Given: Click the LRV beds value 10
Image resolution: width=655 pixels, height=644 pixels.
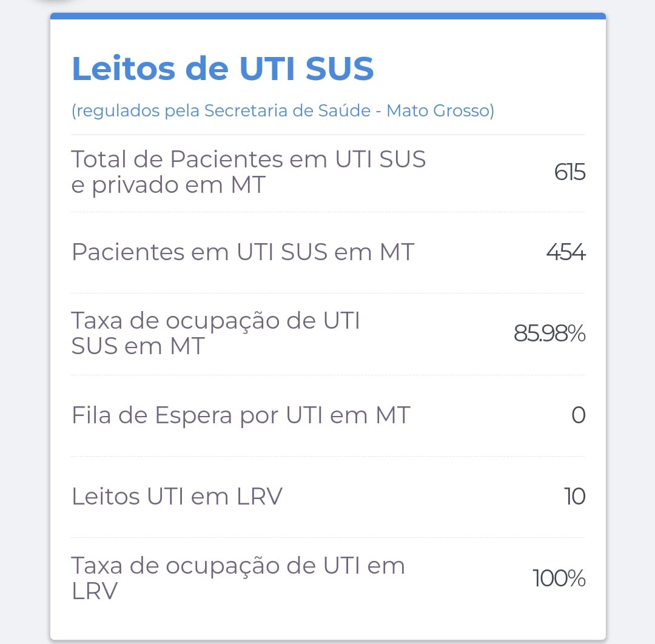Looking at the screenshot, I should click(575, 497).
